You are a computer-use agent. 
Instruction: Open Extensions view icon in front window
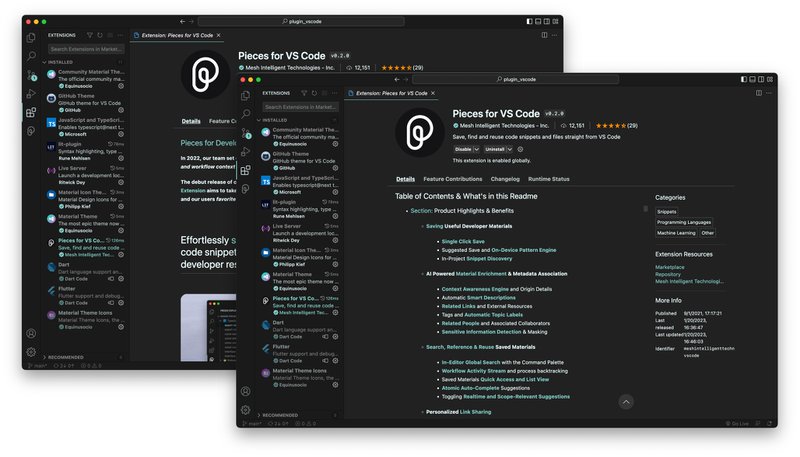[245, 170]
